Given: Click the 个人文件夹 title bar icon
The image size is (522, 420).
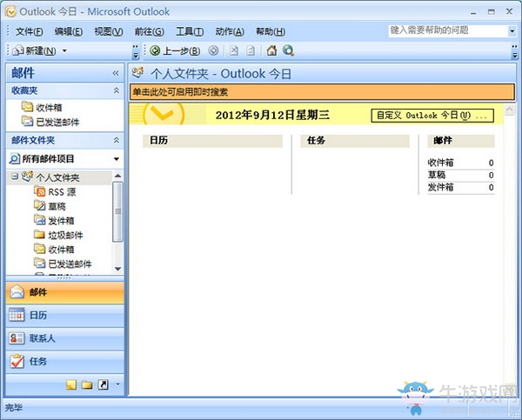Looking at the screenshot, I should [137, 72].
